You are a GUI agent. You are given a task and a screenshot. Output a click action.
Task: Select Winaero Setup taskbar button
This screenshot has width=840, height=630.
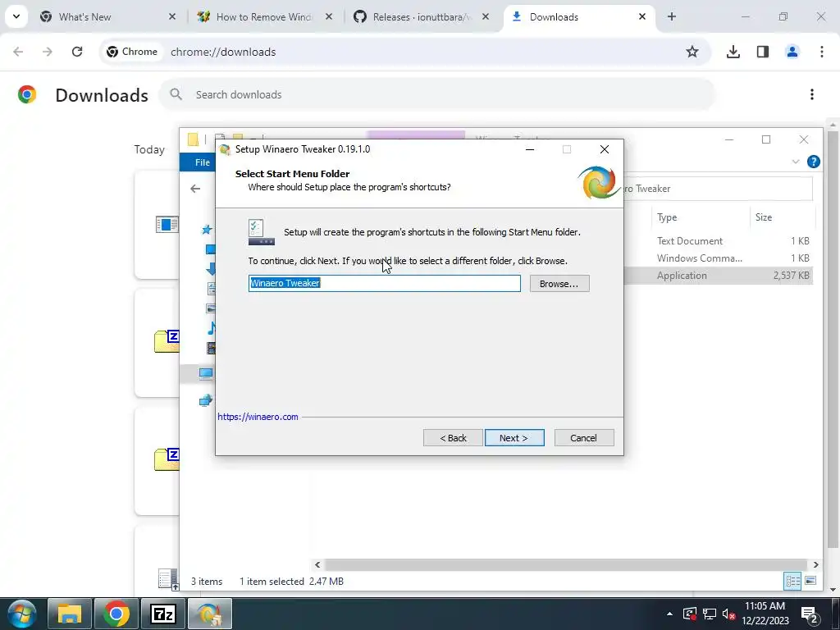pos(209,614)
